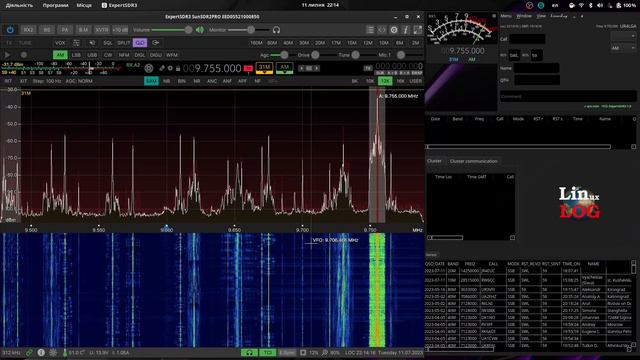Open the Window menu in the log window
The height and width of the screenshot is (360, 640).
(x=524, y=16)
